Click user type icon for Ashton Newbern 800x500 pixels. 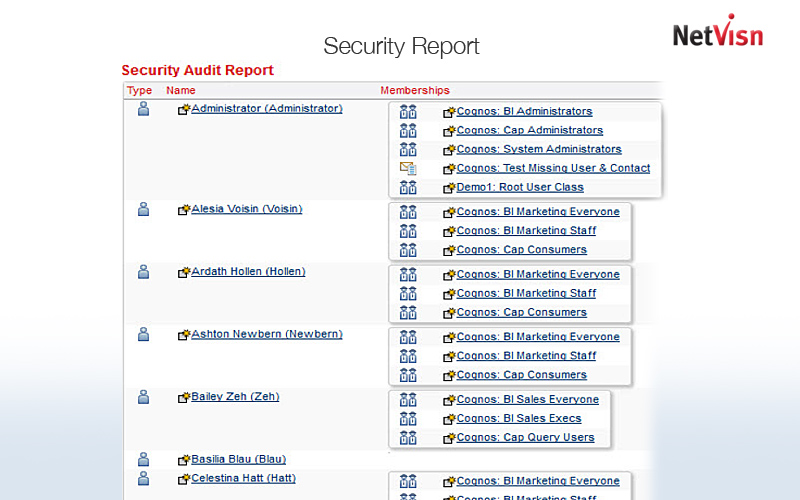143,334
